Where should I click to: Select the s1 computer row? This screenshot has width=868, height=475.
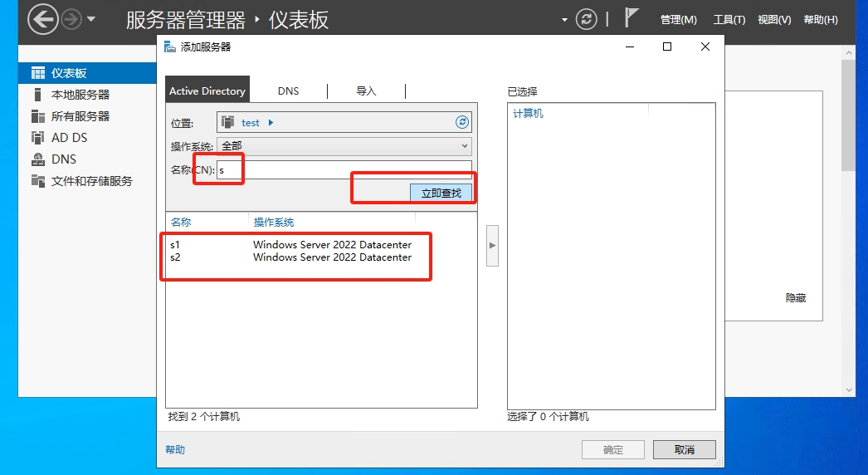(x=291, y=244)
